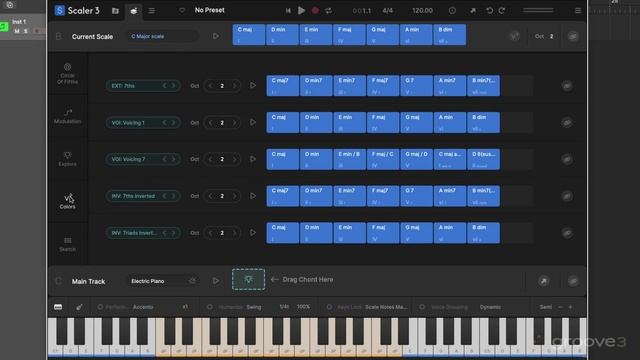Open the INV: Triads Inverted selector
Viewport: 640px width, 360px height.
coord(143,233)
